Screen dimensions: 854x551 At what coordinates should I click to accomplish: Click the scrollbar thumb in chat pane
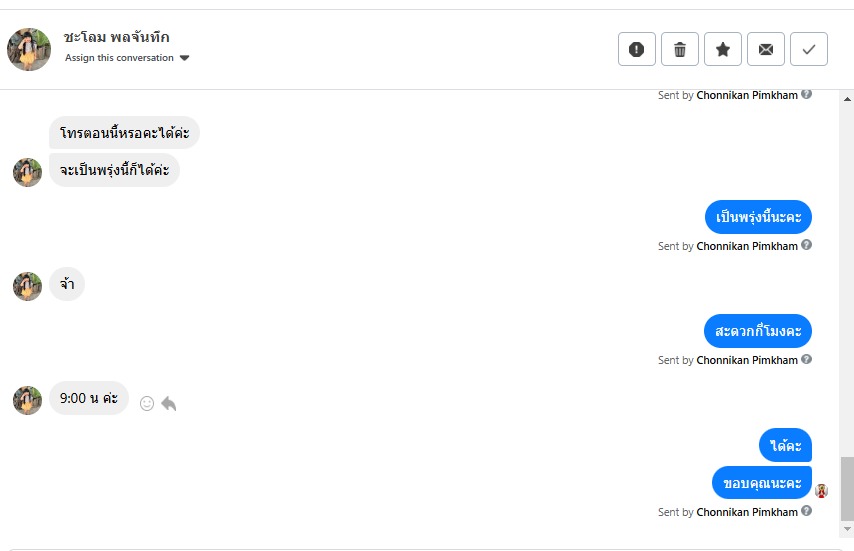(x=847, y=489)
